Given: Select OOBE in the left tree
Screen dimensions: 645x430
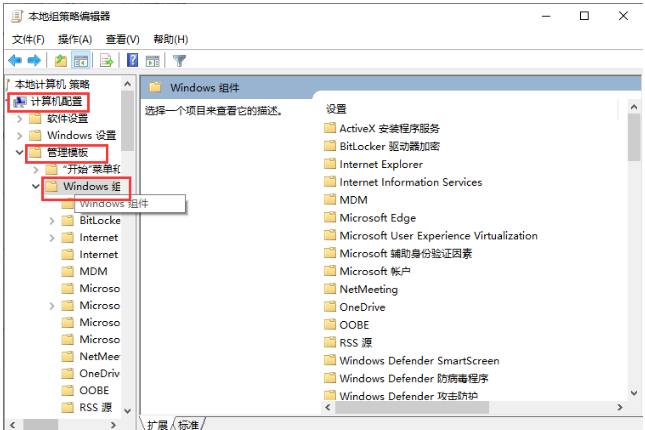Looking at the screenshot, I should [x=94, y=390].
